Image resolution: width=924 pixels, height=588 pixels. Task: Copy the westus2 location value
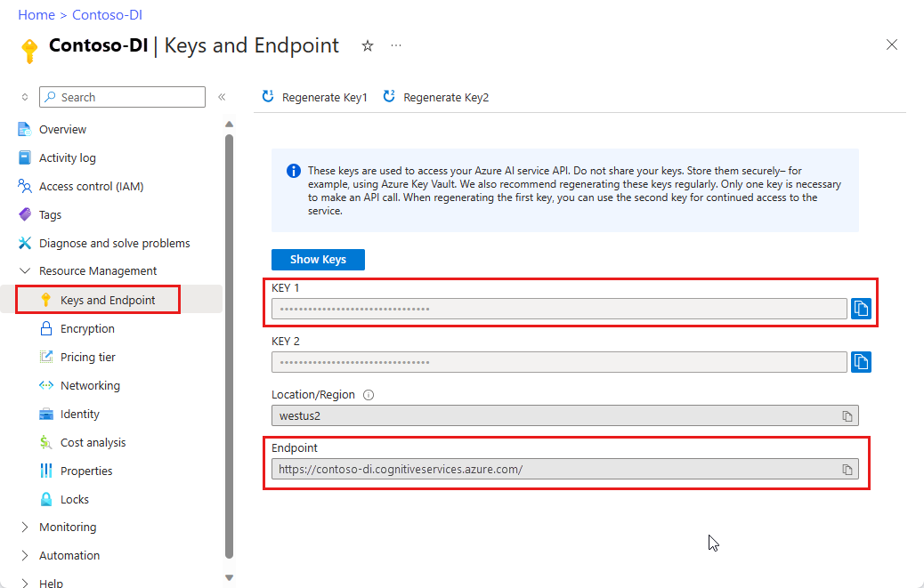[x=847, y=415]
